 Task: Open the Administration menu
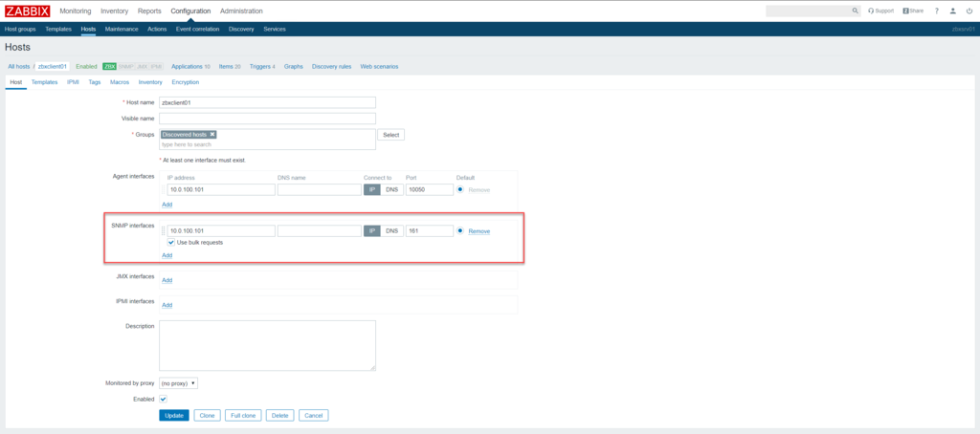[241, 11]
